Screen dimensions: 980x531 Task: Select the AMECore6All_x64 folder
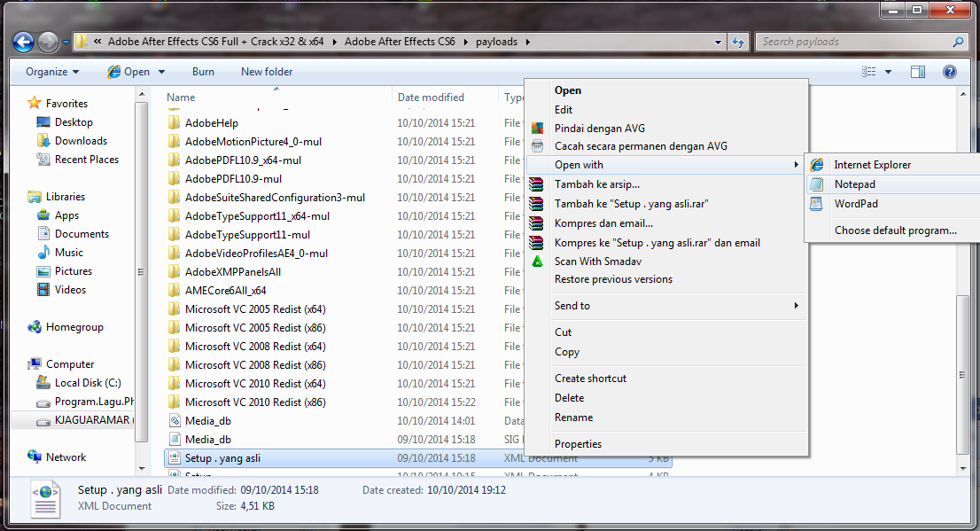click(225, 291)
